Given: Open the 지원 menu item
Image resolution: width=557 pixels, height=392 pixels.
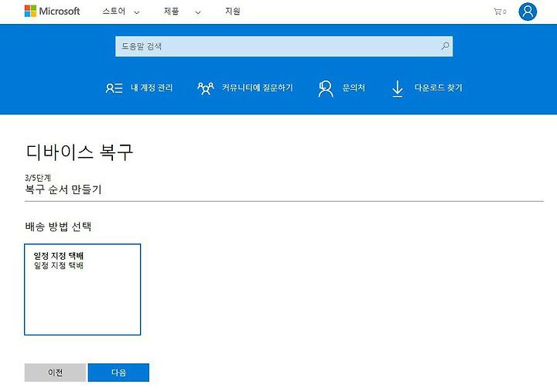Looking at the screenshot, I should [x=233, y=12].
